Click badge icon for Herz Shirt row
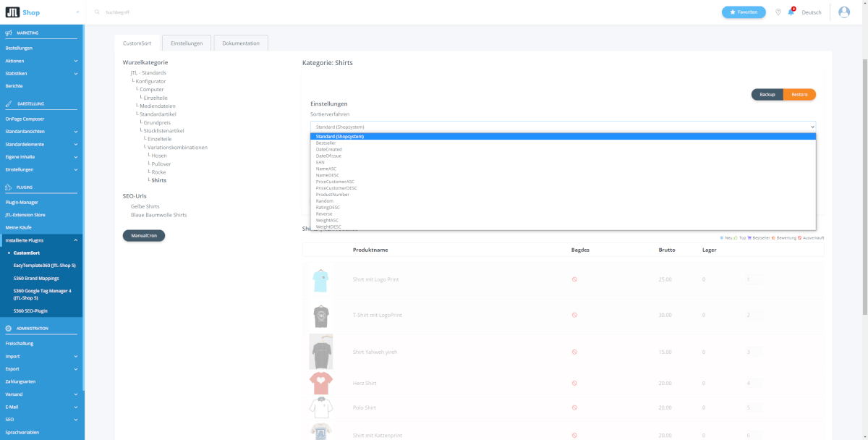 coord(574,383)
